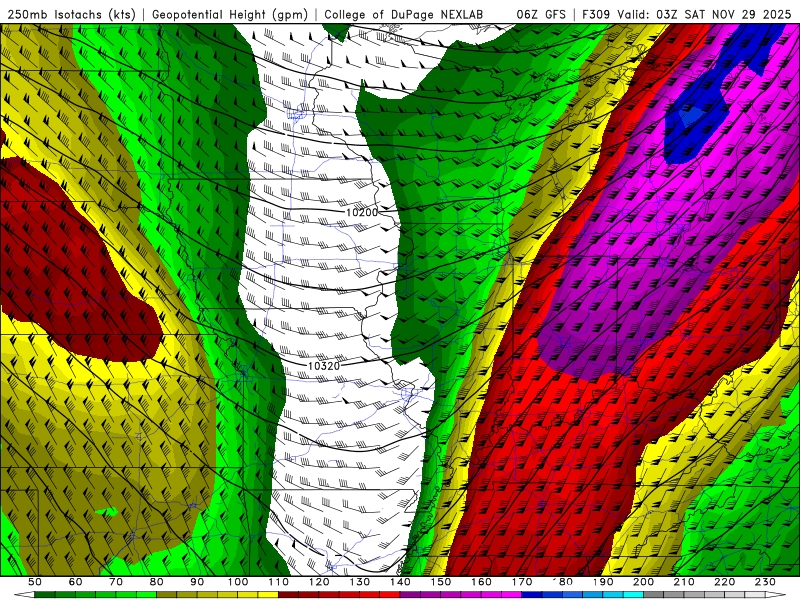800x600 pixels.
Task: Select the bright red swatch just before 140
Action: coord(390,594)
